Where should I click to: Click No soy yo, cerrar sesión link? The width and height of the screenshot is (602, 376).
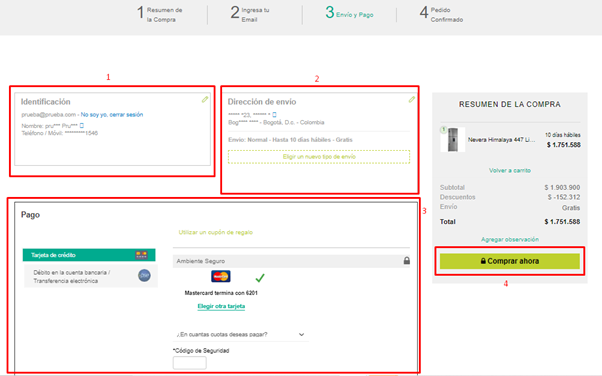[112, 114]
